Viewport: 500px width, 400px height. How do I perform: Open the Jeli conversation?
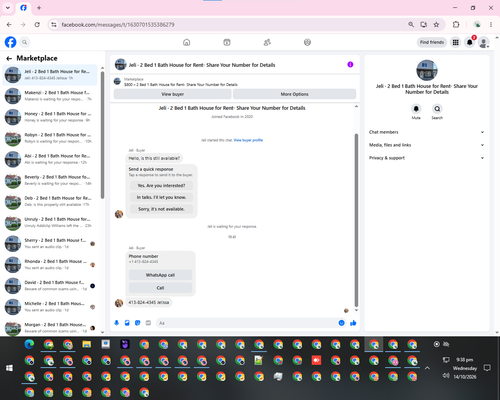pos(50,75)
